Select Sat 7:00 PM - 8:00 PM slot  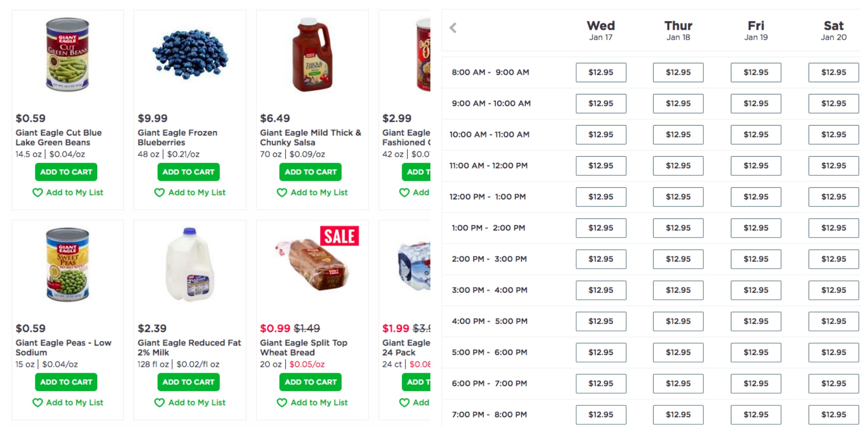(x=833, y=414)
